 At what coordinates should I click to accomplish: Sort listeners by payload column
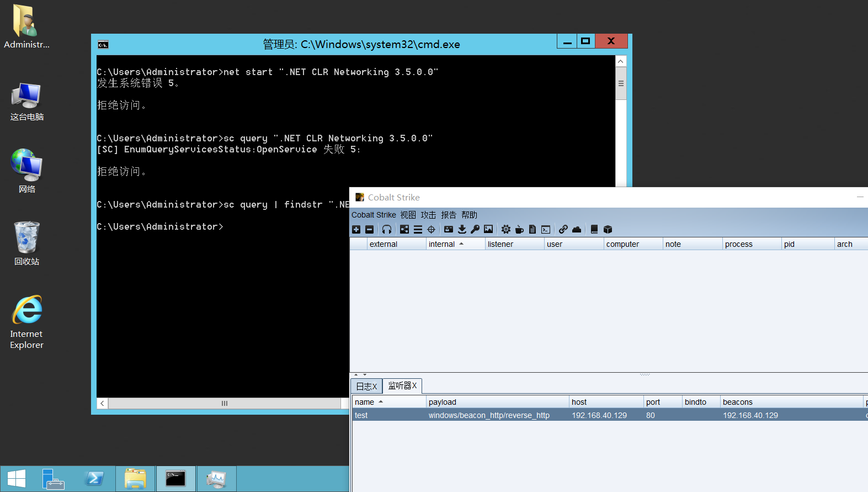click(498, 402)
